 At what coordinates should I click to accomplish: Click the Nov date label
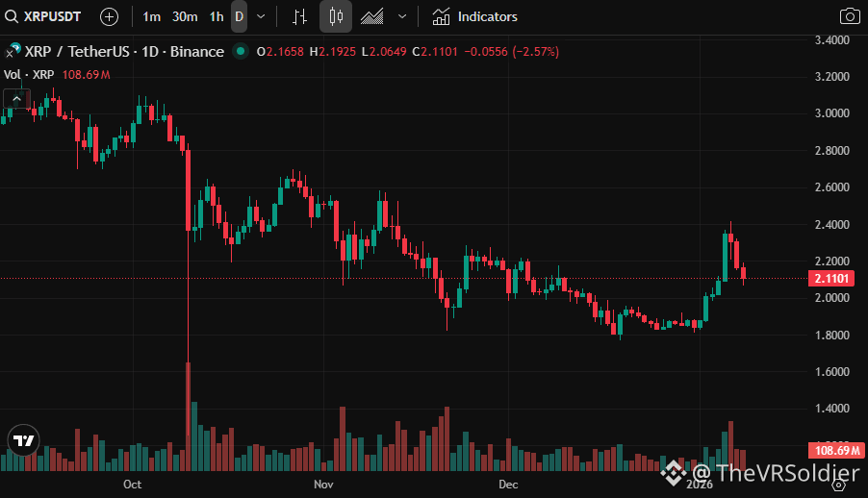[323, 485]
